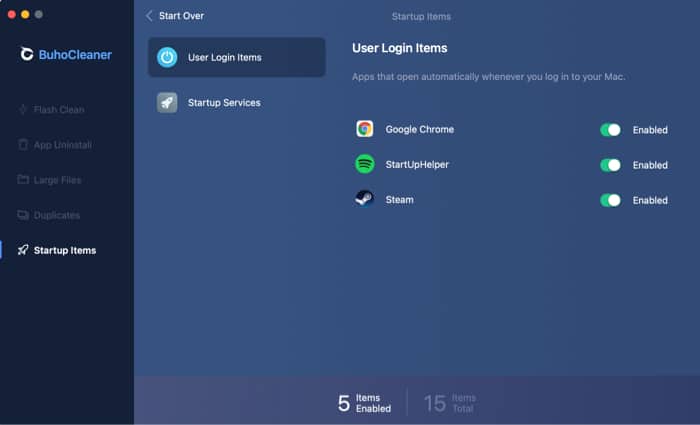
Task: Click the back chevron beside Start Over
Action: click(x=149, y=16)
